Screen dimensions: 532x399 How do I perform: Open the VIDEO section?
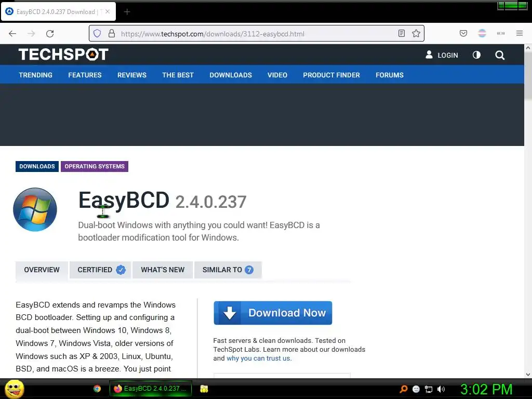[277, 75]
